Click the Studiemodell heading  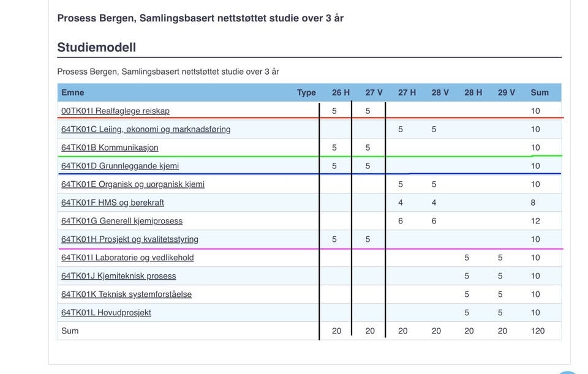(x=96, y=48)
